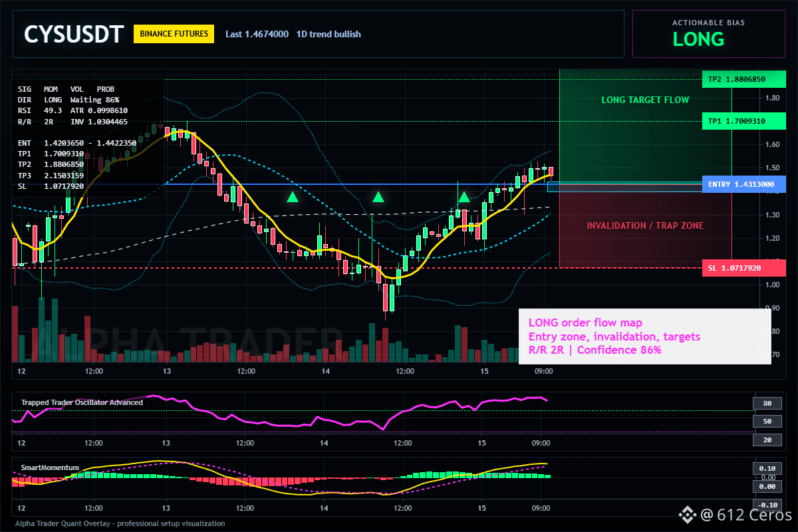Click the leftmost green triangle signal marker
The image size is (798, 532).
click(292, 197)
